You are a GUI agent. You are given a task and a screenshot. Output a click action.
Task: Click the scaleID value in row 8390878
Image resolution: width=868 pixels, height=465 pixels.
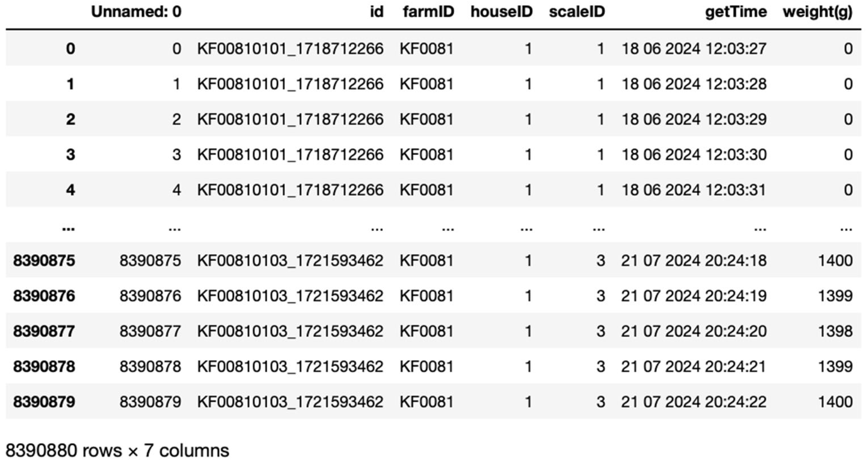[600, 366]
